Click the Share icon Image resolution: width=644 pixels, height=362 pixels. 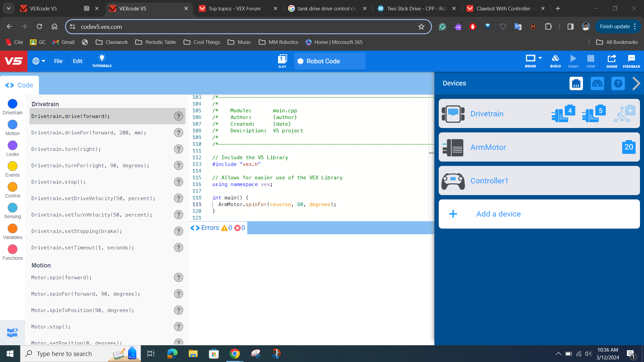(x=612, y=61)
